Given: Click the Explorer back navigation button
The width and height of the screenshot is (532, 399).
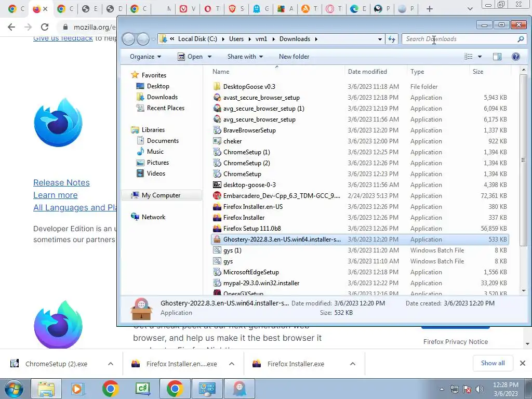Looking at the screenshot, I should [x=129, y=39].
